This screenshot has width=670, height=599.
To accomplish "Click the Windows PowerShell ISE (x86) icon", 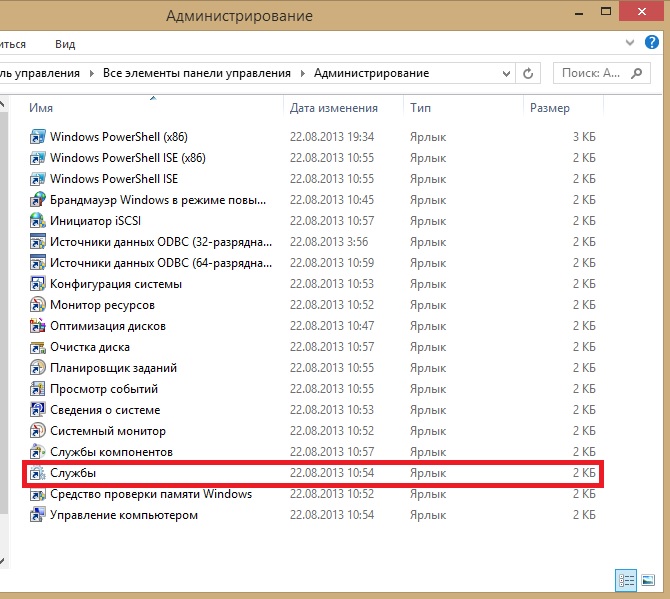I will pyautogui.click(x=38, y=158).
